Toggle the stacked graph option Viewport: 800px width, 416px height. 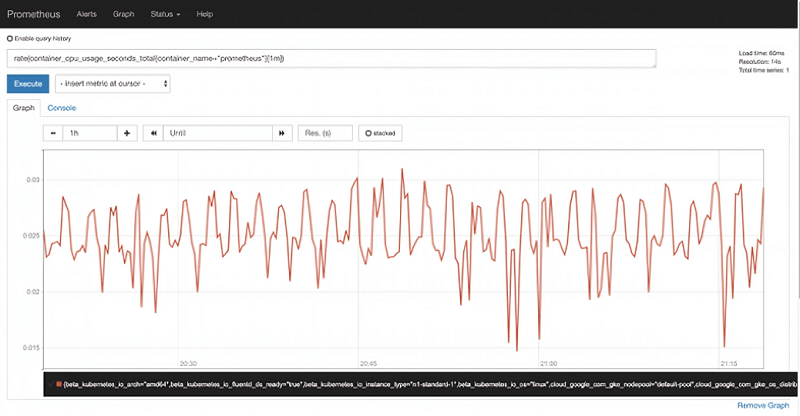[380, 133]
